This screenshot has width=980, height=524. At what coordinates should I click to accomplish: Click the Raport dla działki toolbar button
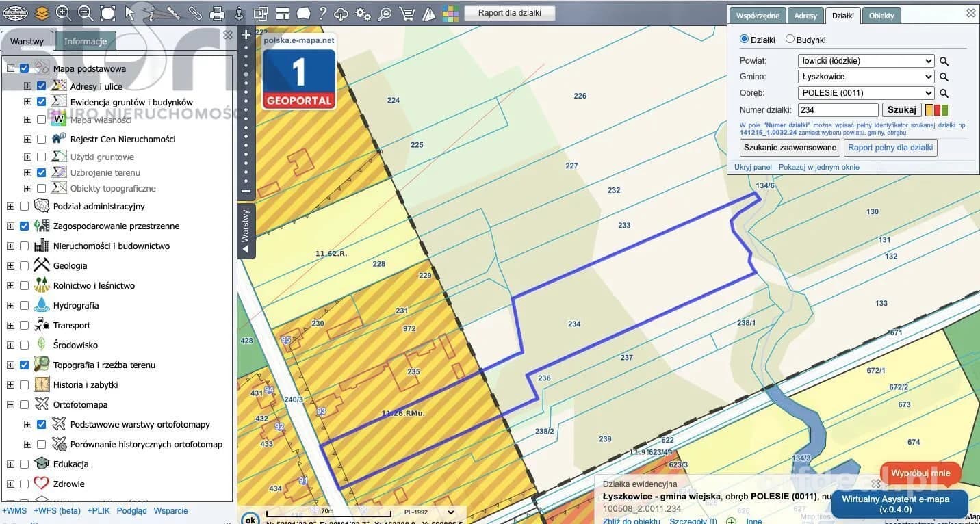pyautogui.click(x=510, y=13)
